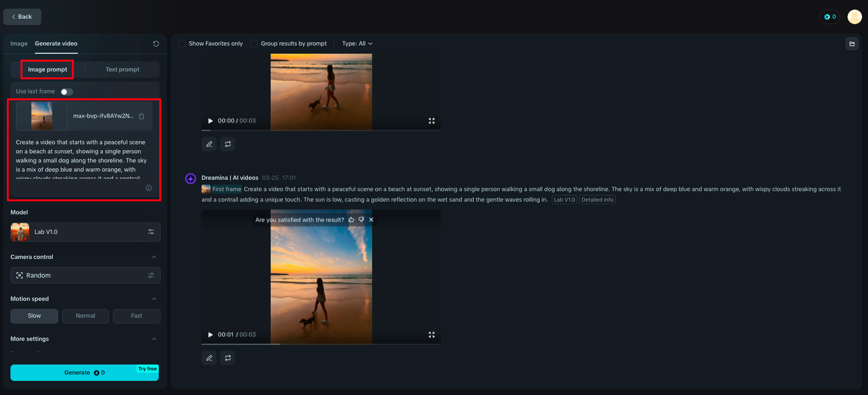Click the Lab V1.0 tag in results

(x=565, y=200)
